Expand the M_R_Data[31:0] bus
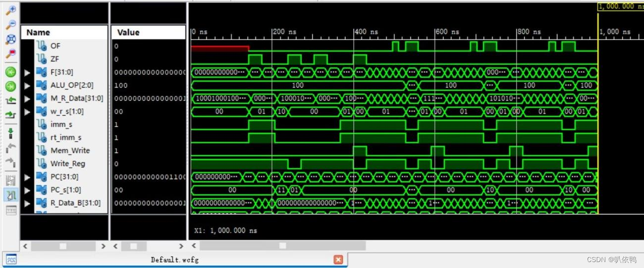This screenshot has width=644, height=268. (x=28, y=99)
